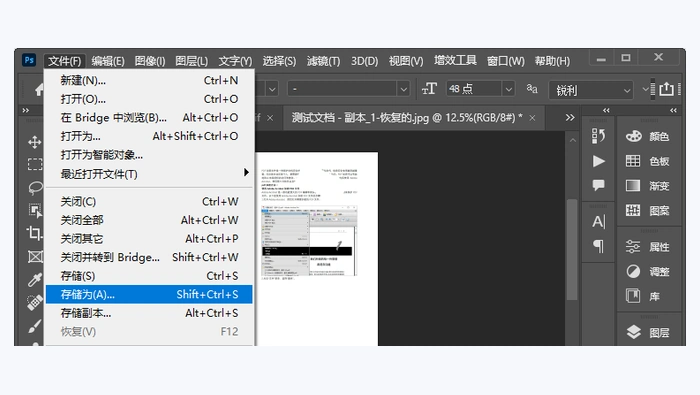Select the Rectangular Marquee tool
This screenshot has height=395, width=700.
pos(35,164)
